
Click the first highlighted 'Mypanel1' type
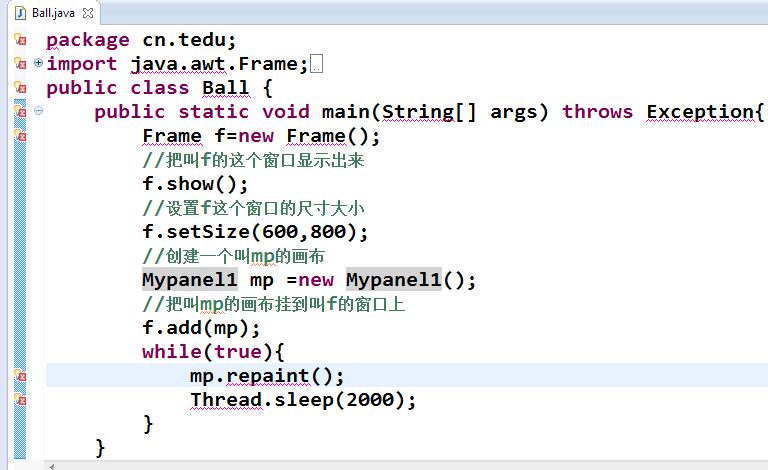click(190, 280)
